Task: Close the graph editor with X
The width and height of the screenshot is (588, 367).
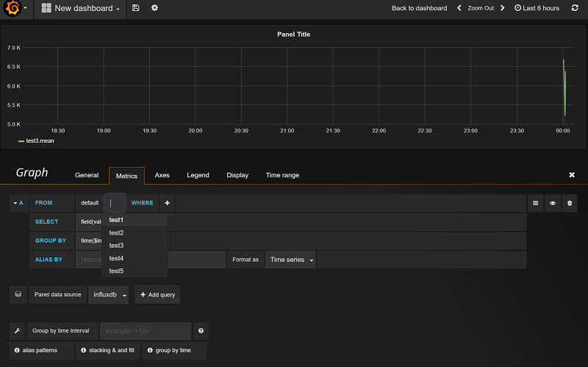Action: [572, 175]
